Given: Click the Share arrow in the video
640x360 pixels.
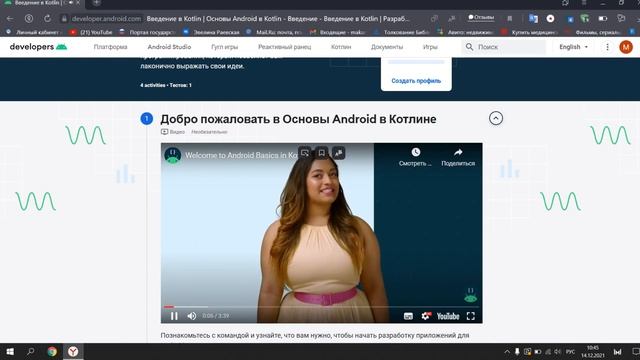Looking at the screenshot, I should pyautogui.click(x=458, y=152).
